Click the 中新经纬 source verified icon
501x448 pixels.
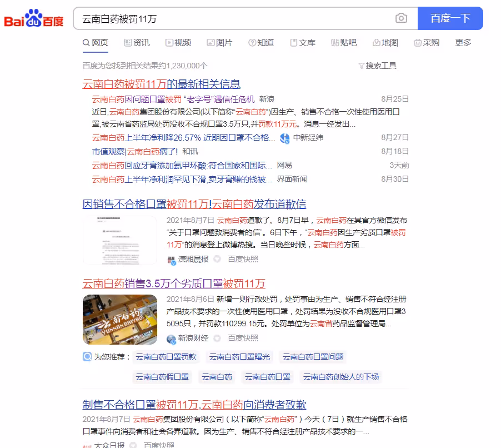point(285,138)
